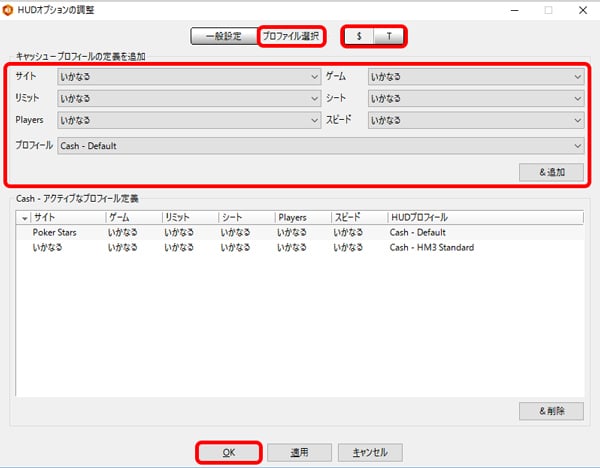Select the T tournament toggle button
600x468 pixels.
390,36
